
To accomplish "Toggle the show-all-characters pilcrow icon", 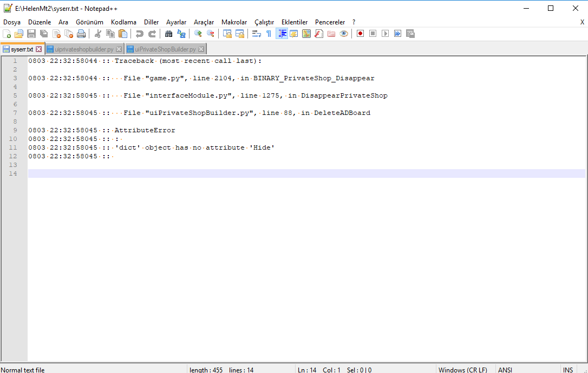I will [269, 34].
